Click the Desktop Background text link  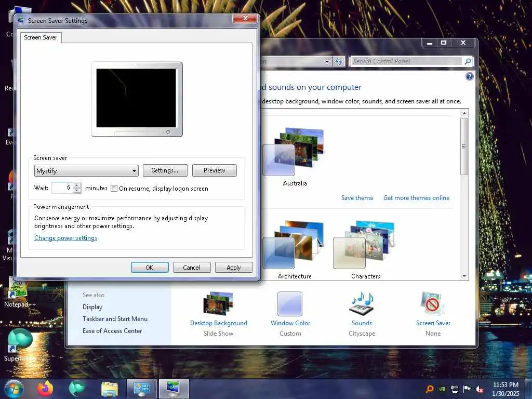tap(219, 323)
